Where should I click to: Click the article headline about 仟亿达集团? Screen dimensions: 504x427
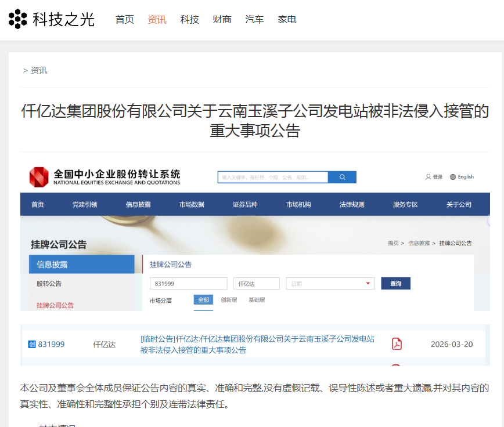click(255, 121)
